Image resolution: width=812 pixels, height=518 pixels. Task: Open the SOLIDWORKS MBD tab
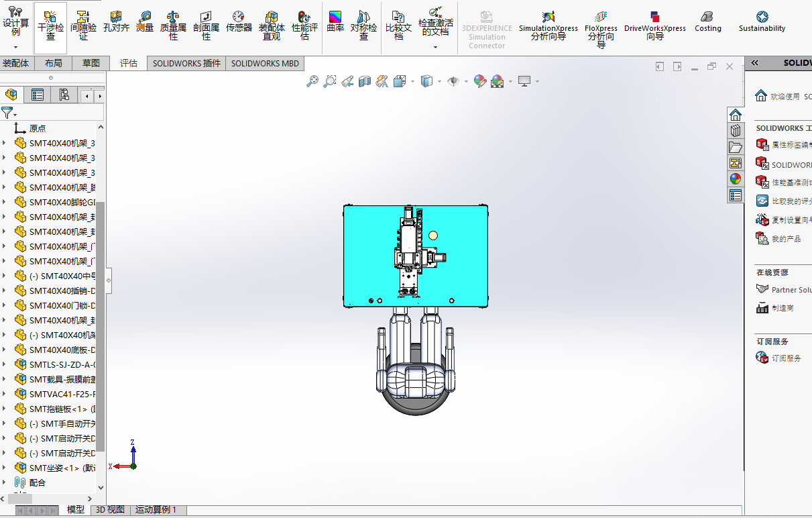click(x=265, y=63)
